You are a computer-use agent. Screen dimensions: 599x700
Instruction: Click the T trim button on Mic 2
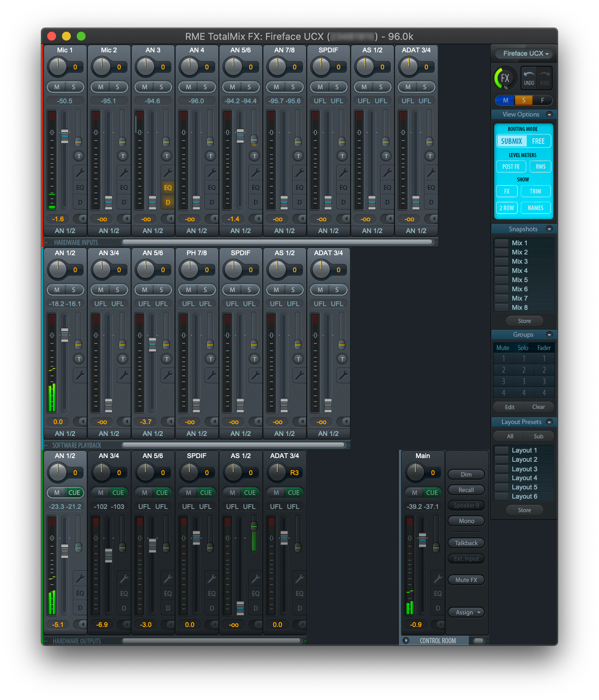122,156
